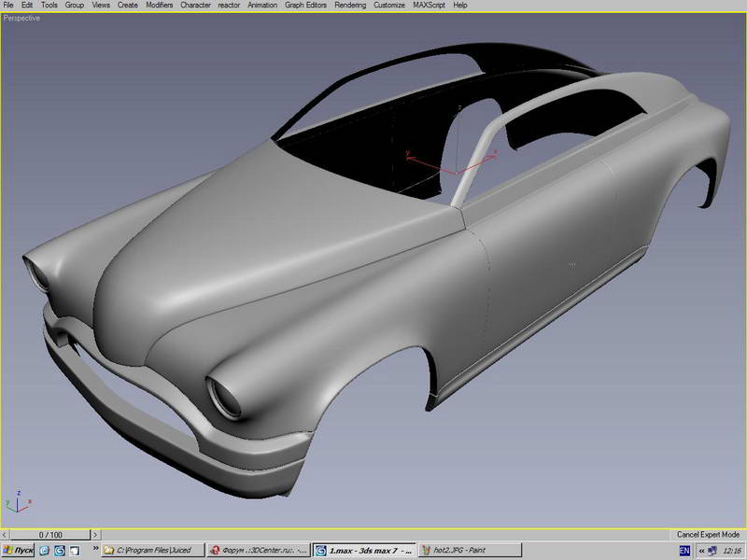Open the Edit menu

[x=27, y=6]
